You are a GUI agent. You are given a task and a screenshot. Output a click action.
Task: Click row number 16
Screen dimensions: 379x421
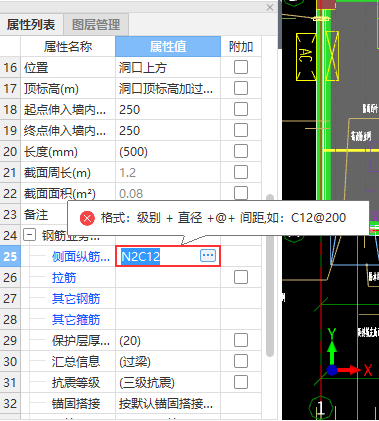(x=10, y=68)
